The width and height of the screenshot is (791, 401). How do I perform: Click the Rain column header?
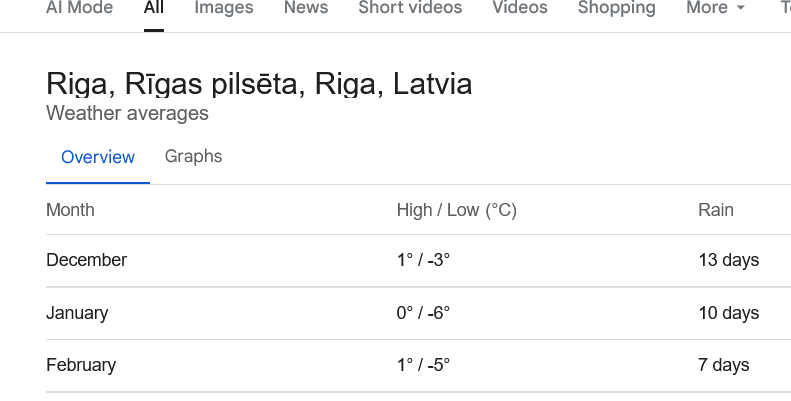pos(716,210)
